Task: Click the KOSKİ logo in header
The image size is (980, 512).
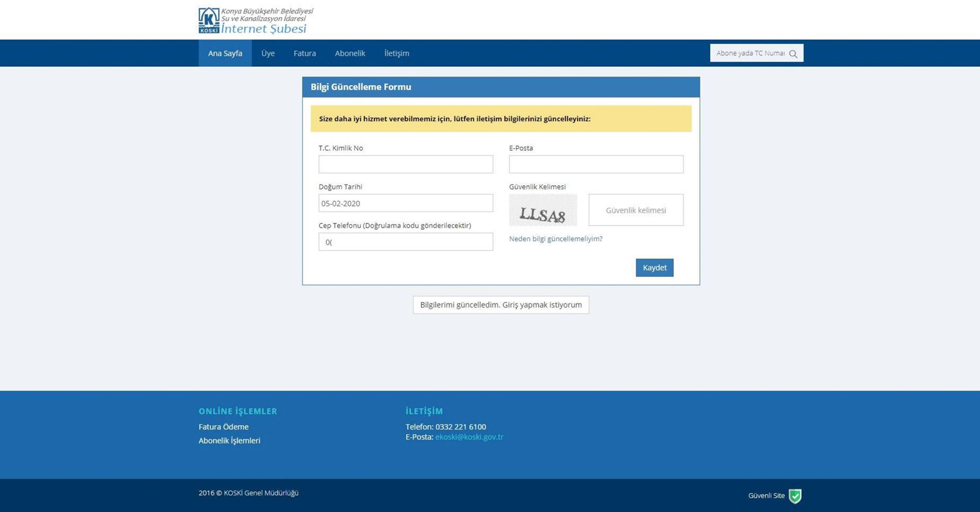Action: point(209,20)
